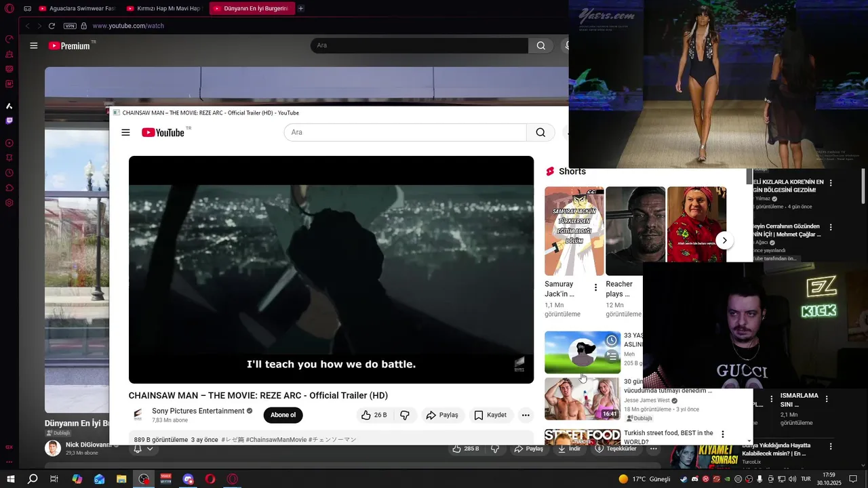The image size is (868, 488).
Task: Click YouTube logo in Chainsaw Man window
Action: pos(163,132)
